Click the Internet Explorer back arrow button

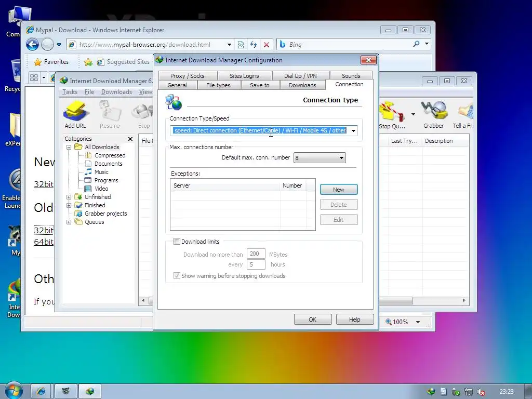(33, 45)
